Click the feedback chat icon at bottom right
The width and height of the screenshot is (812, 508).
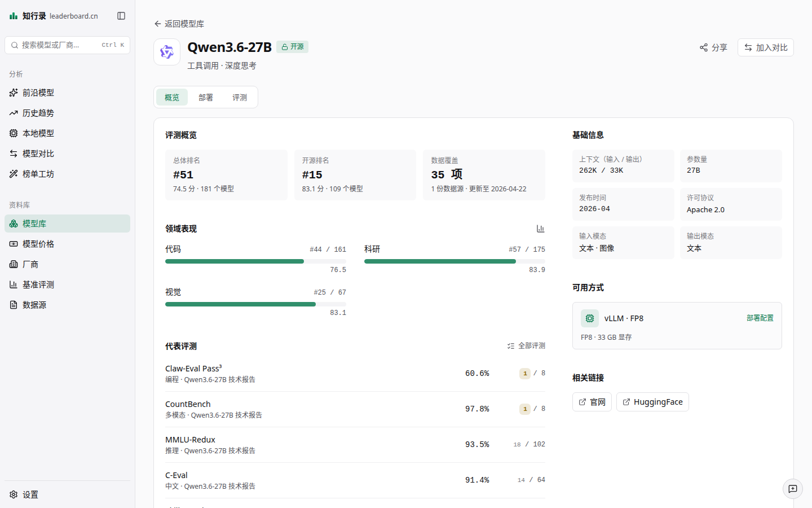[x=793, y=489]
